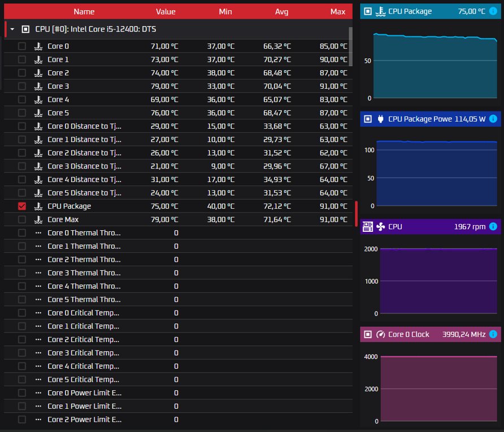Tick the Core Max checkbox

click(x=22, y=220)
